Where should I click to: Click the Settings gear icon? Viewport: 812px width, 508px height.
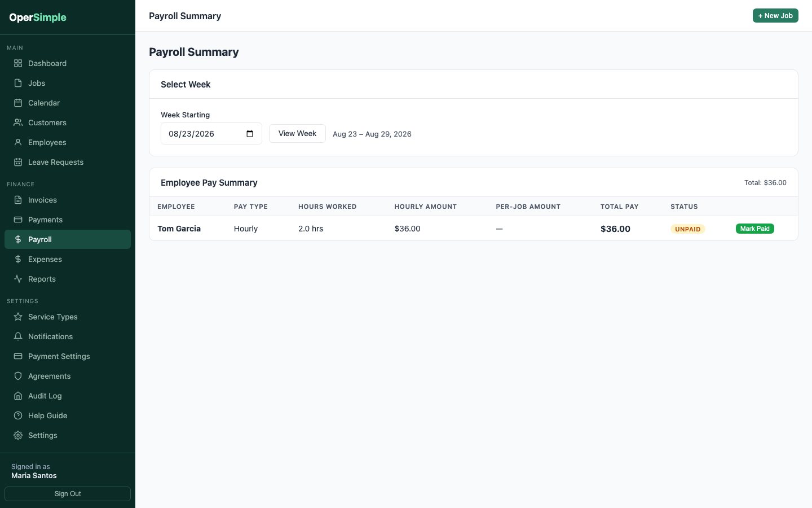coord(18,435)
